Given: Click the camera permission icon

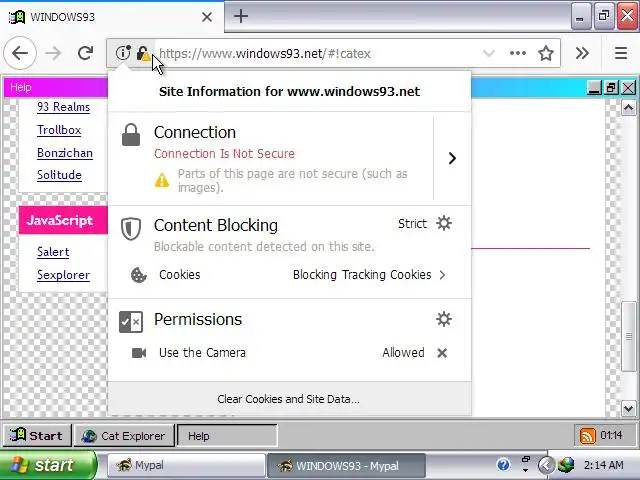Looking at the screenshot, I should click(139, 353).
